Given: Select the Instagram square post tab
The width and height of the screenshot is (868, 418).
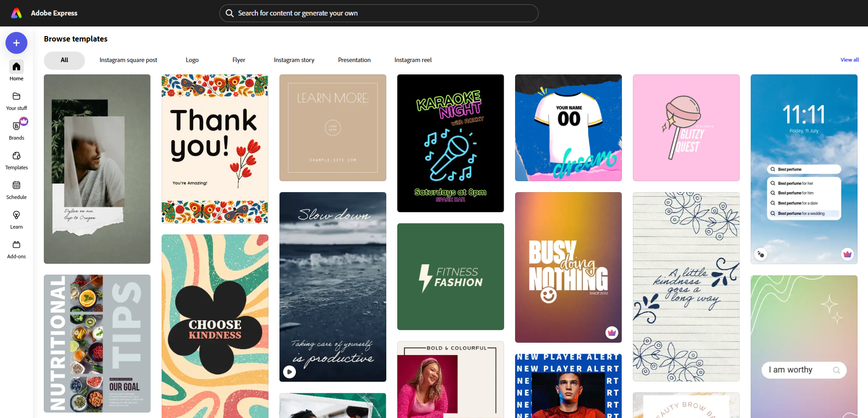Looking at the screenshot, I should [x=128, y=60].
